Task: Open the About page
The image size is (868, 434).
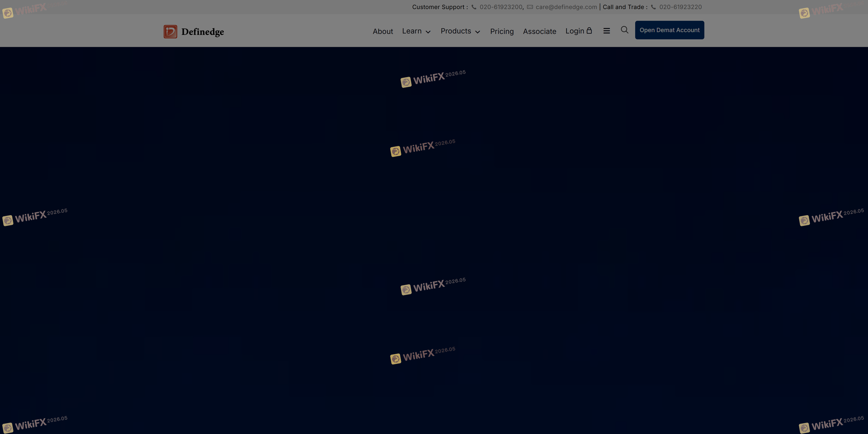Action: [x=383, y=31]
